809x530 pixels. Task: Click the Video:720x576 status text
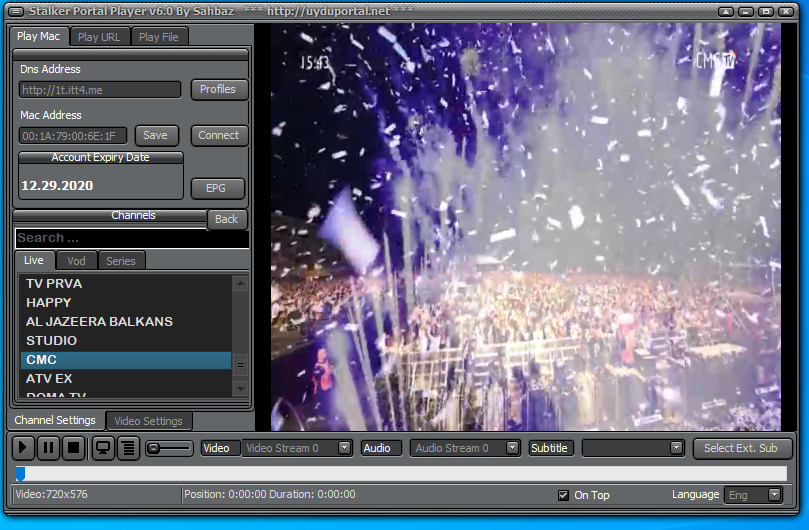[52, 494]
